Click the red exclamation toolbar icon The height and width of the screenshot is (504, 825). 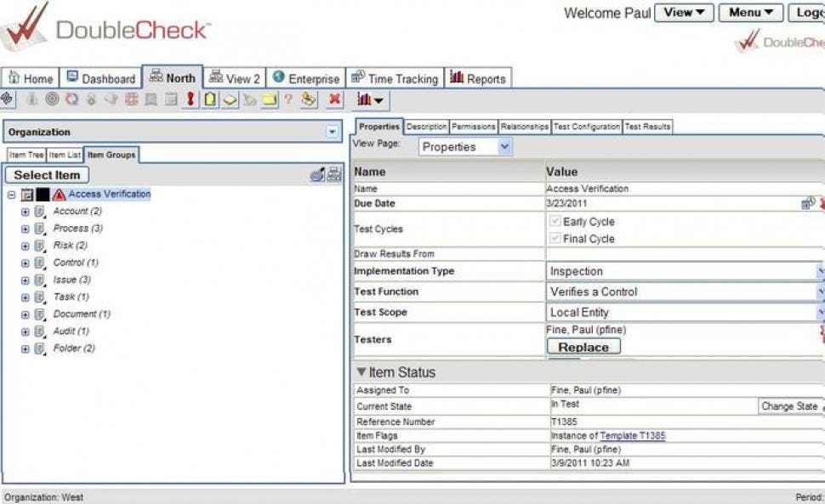192,101
